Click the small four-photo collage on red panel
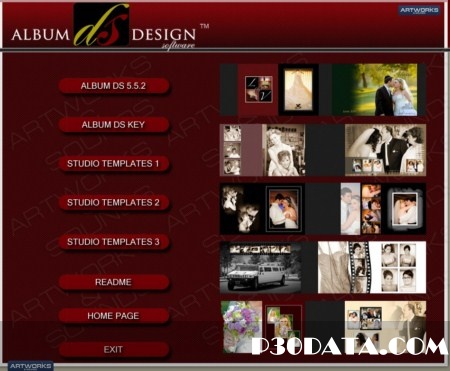 click(259, 89)
